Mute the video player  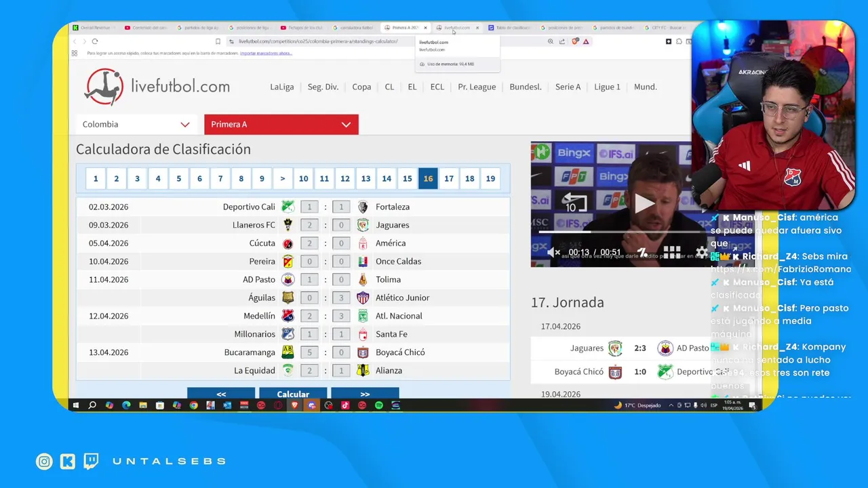coord(553,252)
